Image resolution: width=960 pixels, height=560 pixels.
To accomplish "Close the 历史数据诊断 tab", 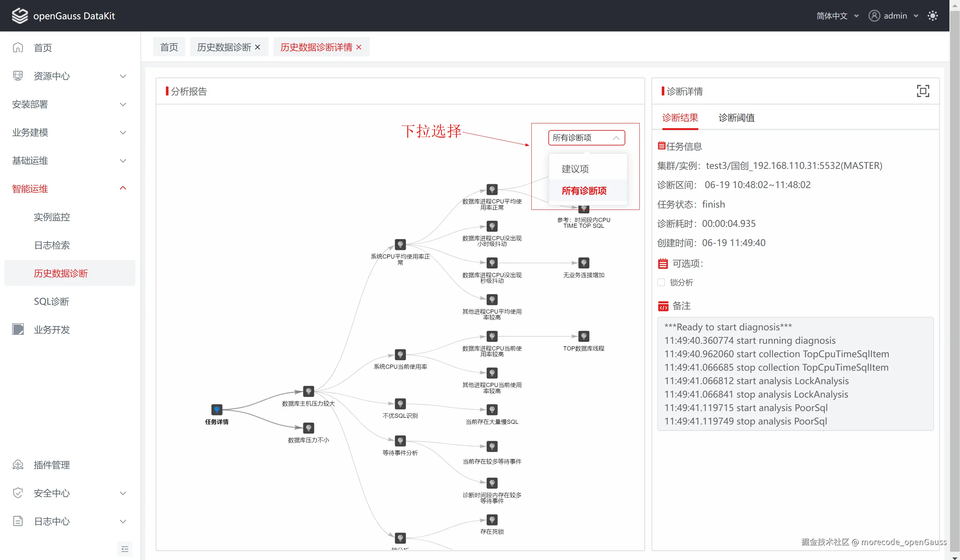I will (258, 47).
